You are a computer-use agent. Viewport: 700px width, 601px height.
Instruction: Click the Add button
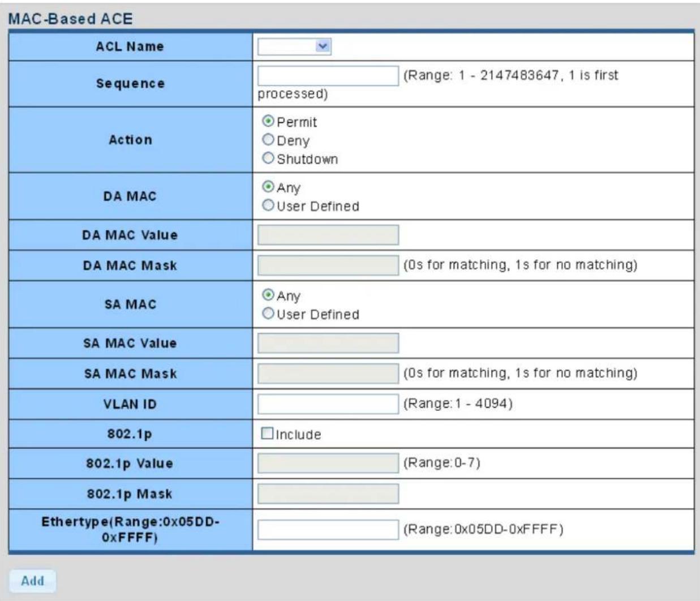point(33,581)
